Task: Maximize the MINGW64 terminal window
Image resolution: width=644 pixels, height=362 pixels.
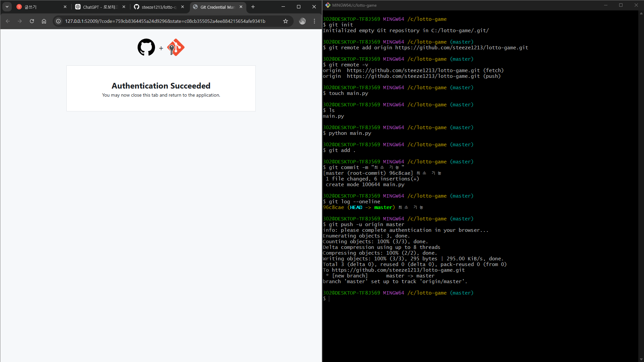Action: 621,5
